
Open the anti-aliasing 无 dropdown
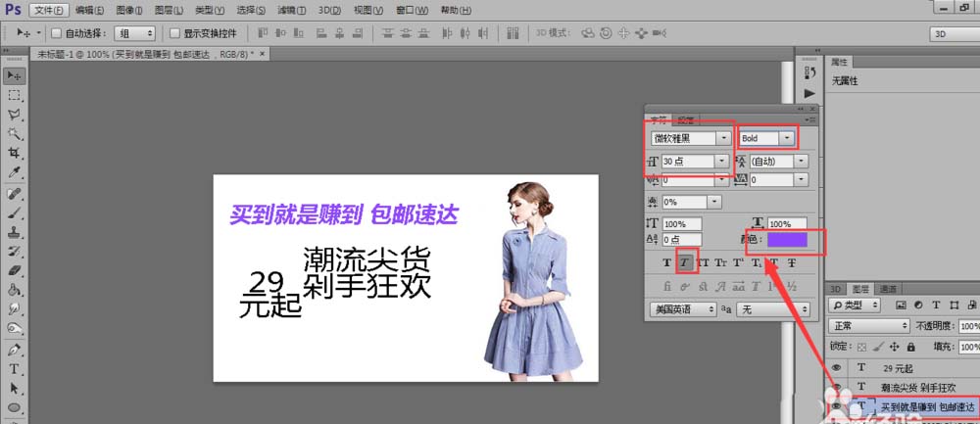click(x=773, y=309)
